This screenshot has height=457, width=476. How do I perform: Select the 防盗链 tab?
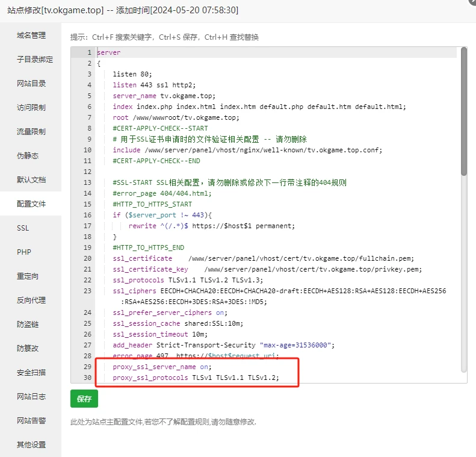(27, 325)
